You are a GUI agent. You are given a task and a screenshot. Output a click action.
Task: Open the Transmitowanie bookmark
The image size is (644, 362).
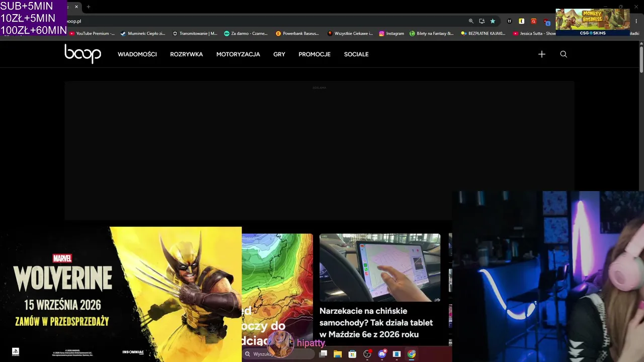coord(195,34)
